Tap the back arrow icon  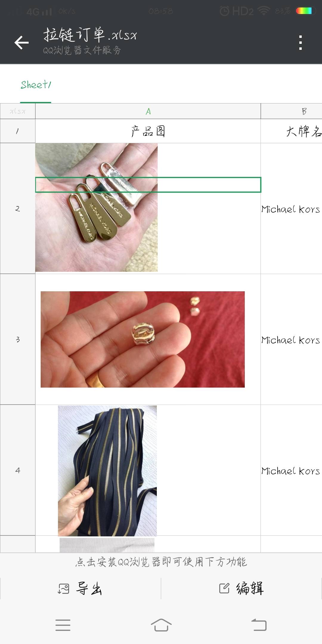tap(21, 42)
